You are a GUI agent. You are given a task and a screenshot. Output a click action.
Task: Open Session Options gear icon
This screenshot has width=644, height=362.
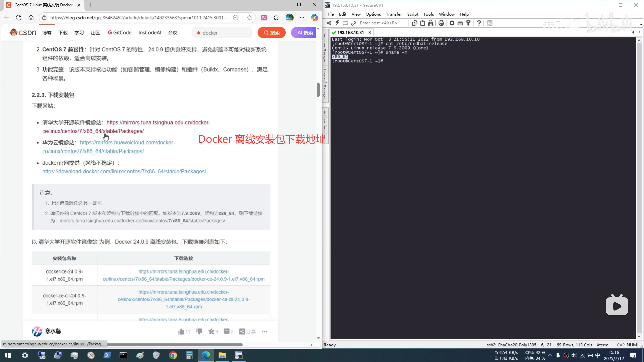tap(452, 23)
